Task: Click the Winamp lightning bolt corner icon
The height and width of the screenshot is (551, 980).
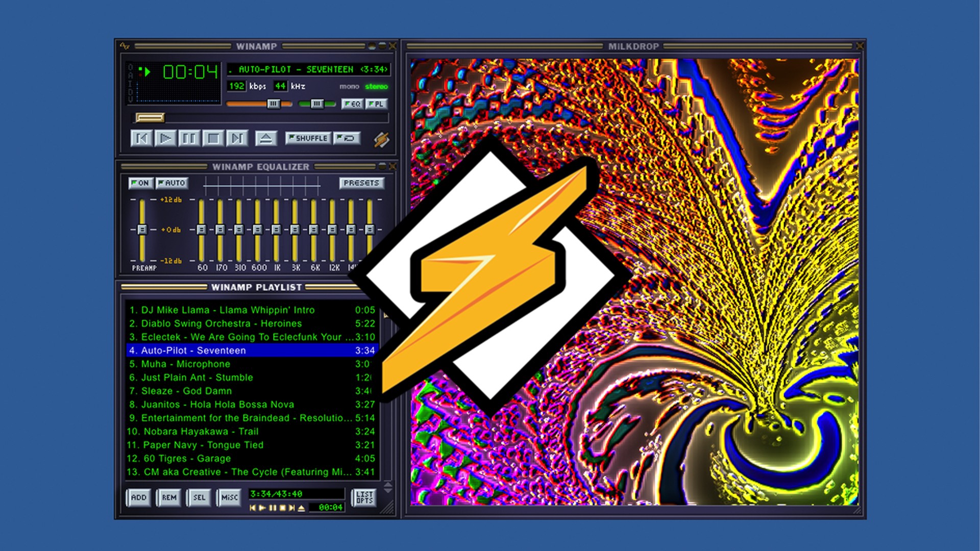Action: click(x=381, y=139)
